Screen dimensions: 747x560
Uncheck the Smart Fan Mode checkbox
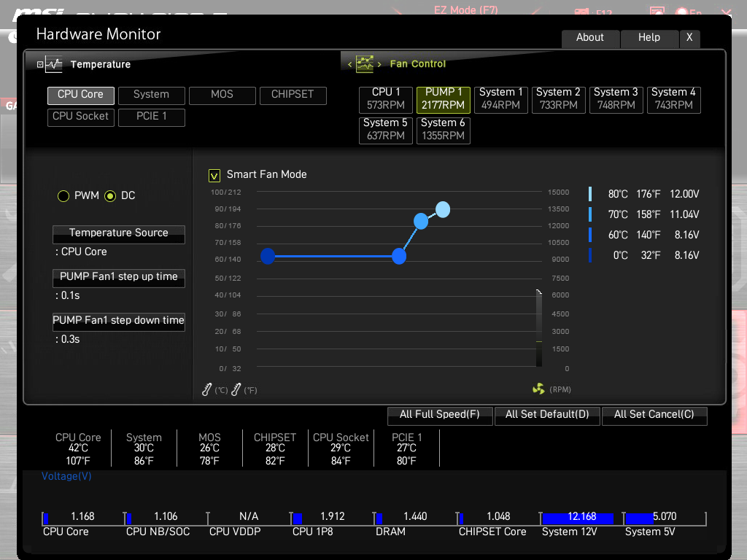coord(214,176)
